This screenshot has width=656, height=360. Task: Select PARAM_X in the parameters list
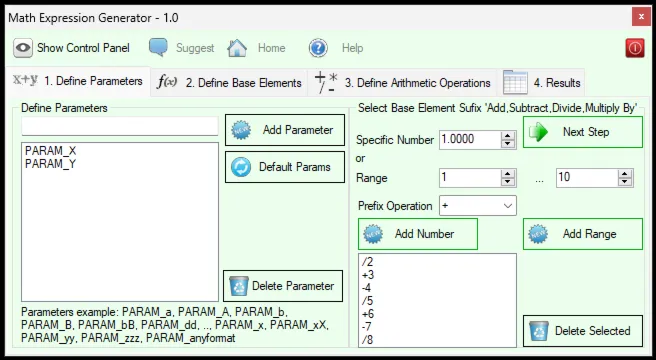tap(51, 150)
